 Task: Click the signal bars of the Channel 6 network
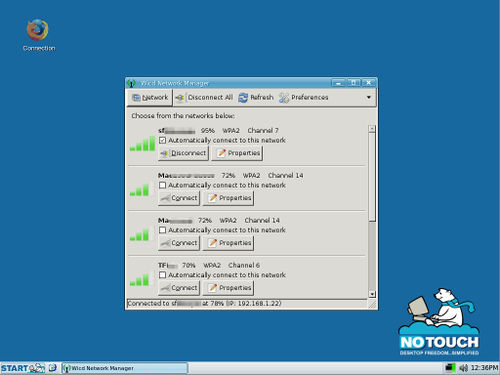click(139, 280)
